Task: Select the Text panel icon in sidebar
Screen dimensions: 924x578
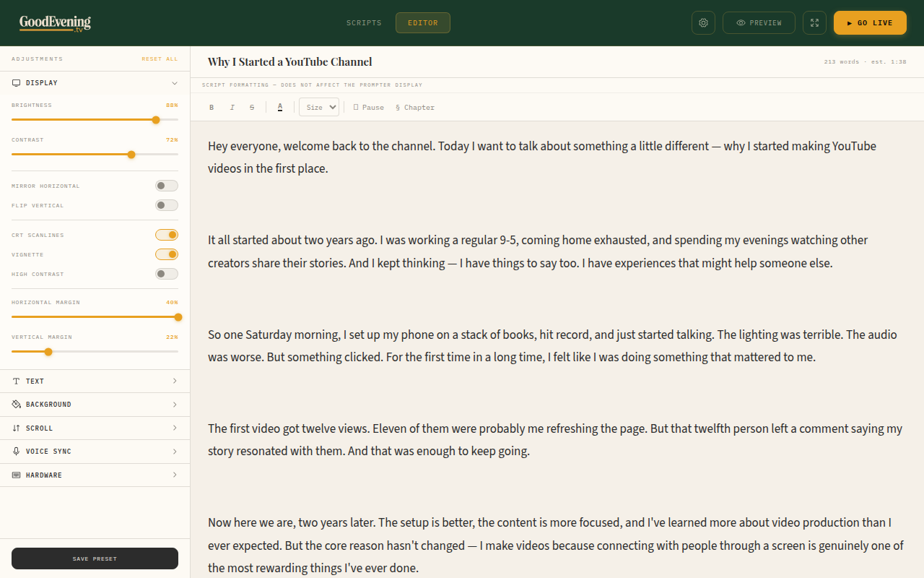Action: [x=16, y=381]
